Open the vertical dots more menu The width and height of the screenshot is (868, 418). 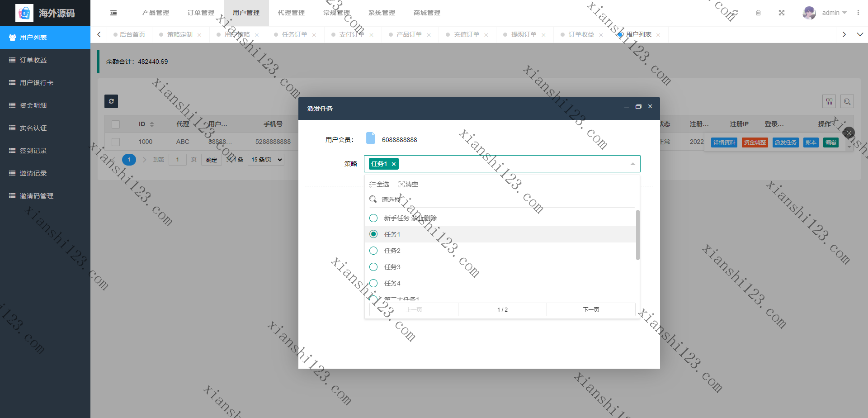point(858,13)
